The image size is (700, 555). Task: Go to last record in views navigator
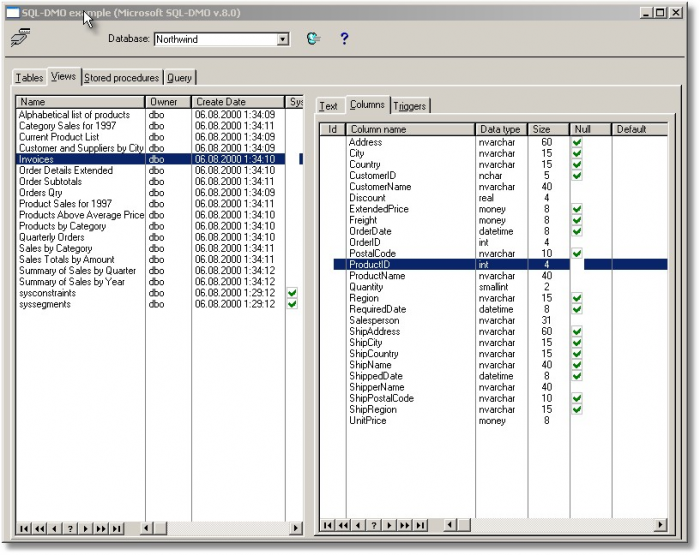[x=117, y=529]
